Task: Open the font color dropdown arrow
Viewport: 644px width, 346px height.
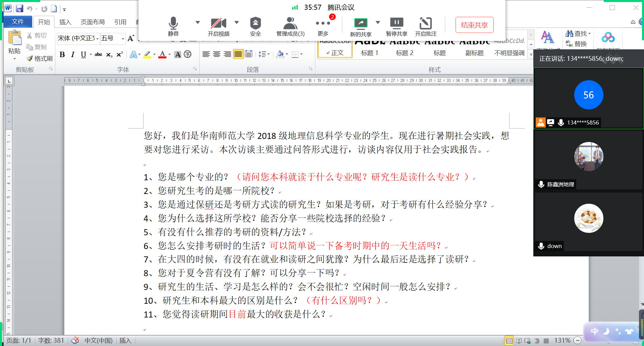Action: point(169,54)
